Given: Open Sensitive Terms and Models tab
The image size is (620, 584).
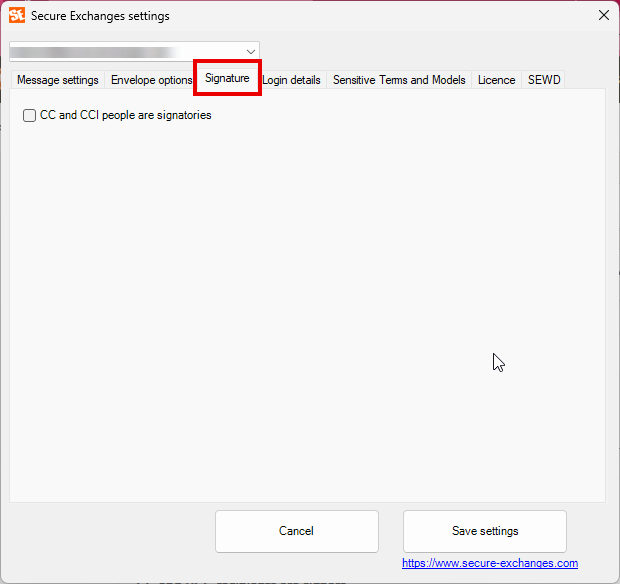Looking at the screenshot, I should tap(399, 80).
